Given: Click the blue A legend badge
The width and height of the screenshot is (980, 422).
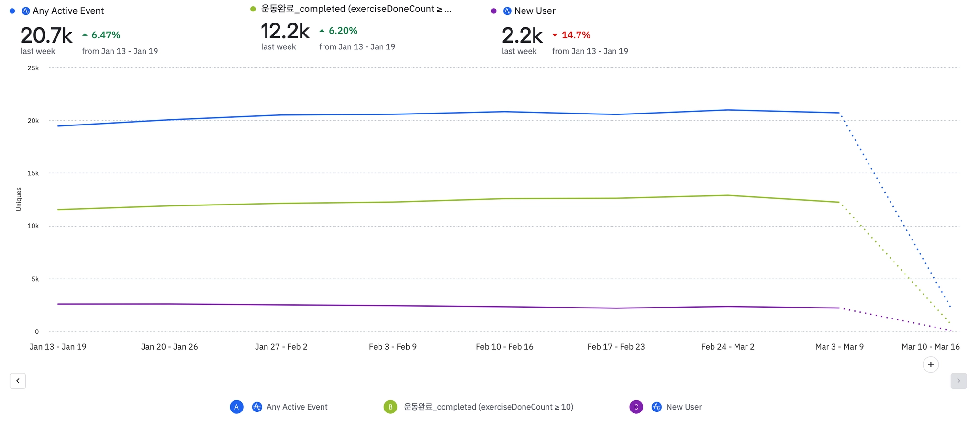Looking at the screenshot, I should coord(236,407).
